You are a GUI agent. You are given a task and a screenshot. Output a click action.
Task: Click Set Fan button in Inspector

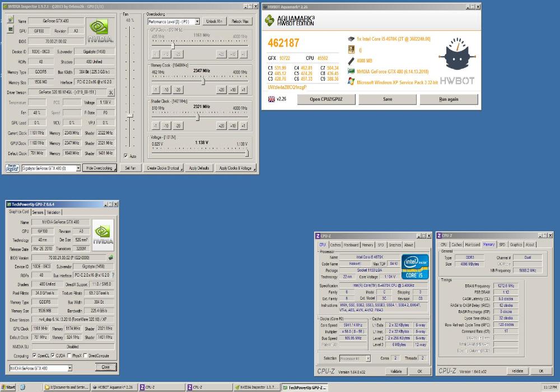(130, 168)
